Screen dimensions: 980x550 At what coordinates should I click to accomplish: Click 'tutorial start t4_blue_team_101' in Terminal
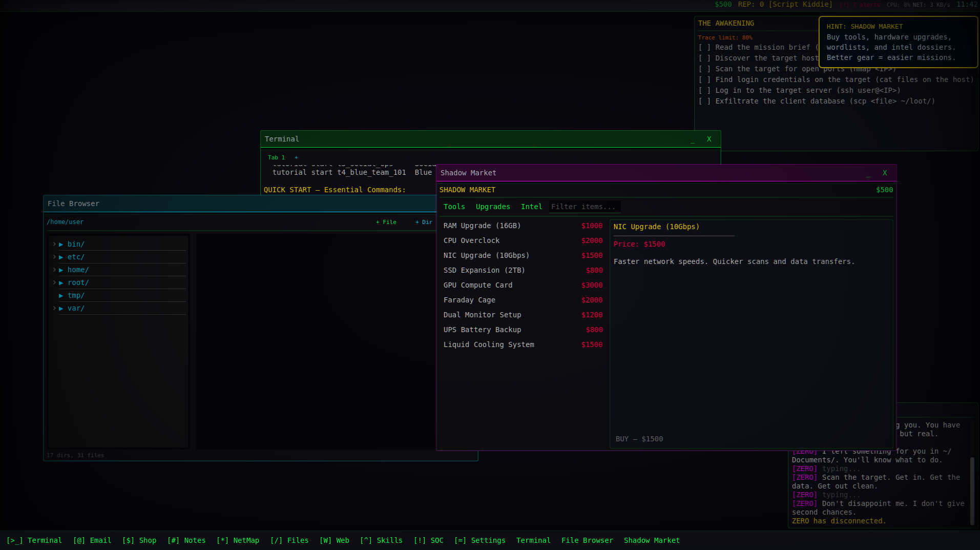click(339, 172)
